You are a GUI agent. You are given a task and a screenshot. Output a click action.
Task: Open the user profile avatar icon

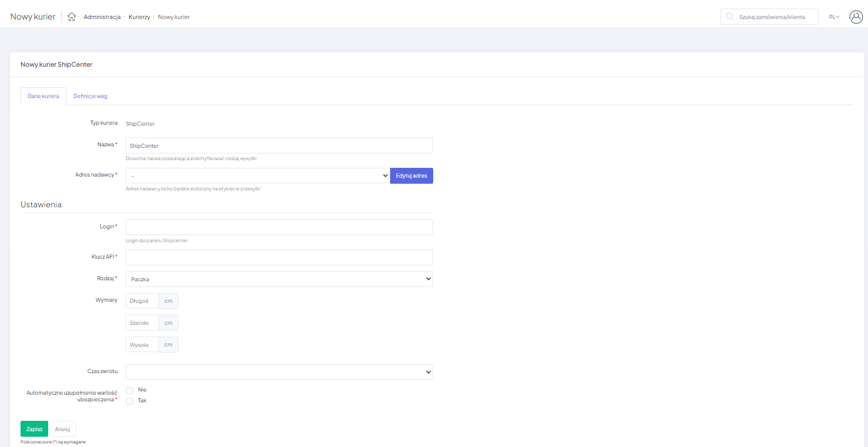tap(856, 17)
